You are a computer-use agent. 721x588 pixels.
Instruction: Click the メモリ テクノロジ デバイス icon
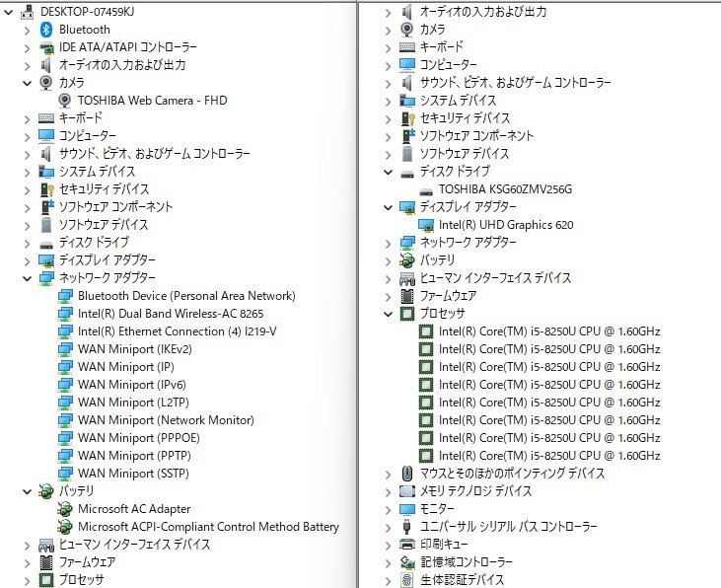[407, 491]
